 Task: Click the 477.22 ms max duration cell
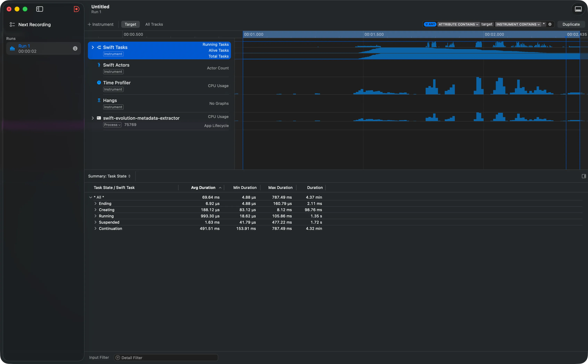(x=282, y=222)
